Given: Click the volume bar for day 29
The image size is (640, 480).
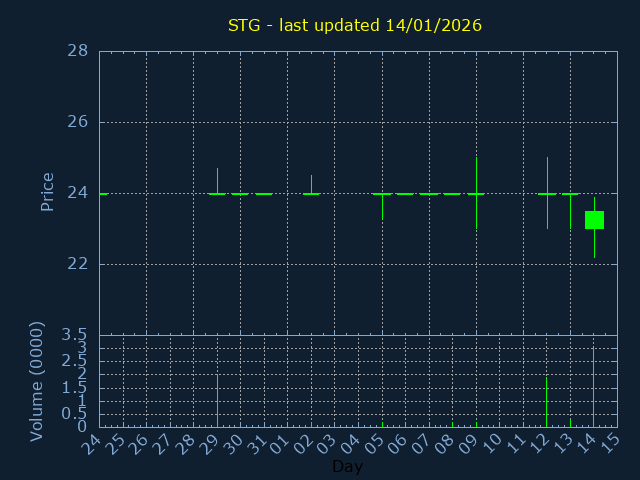Looking at the screenshot, I should click(x=217, y=400).
